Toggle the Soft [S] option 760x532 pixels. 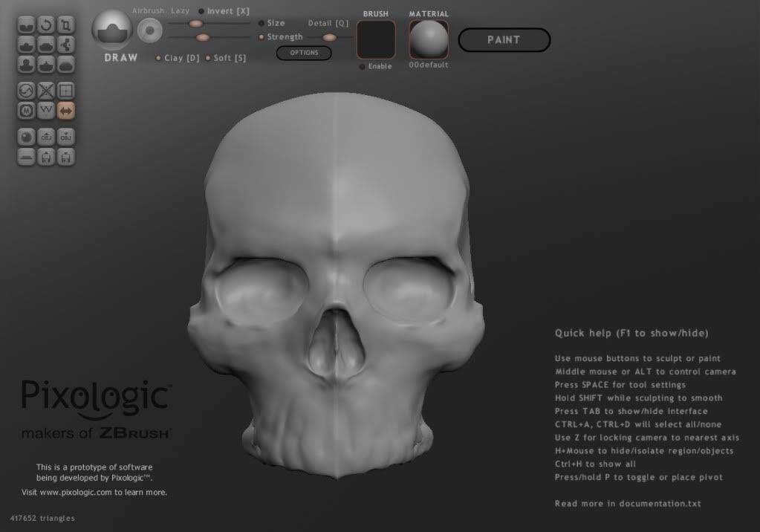pyautogui.click(x=208, y=58)
